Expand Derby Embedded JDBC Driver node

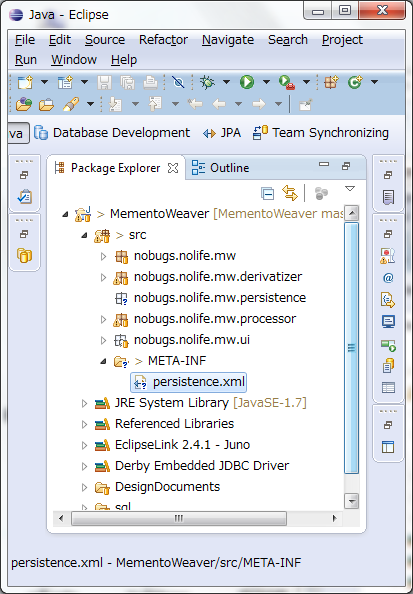[x=84, y=466]
